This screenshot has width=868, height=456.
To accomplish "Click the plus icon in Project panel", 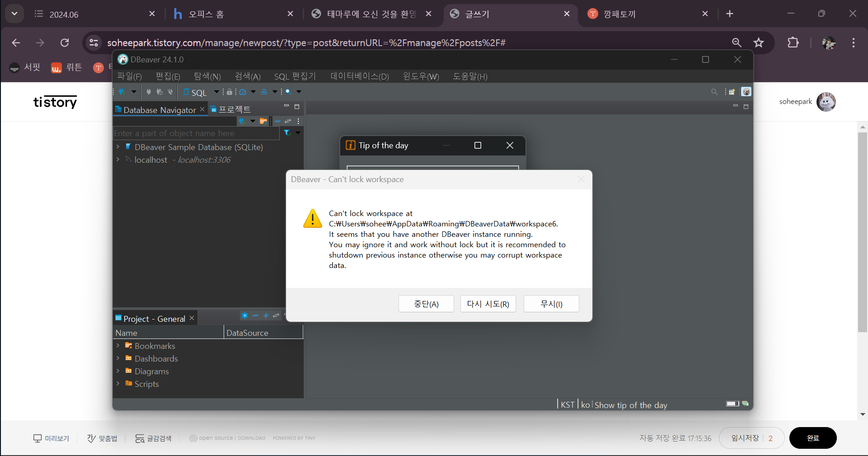I will pos(266,315).
